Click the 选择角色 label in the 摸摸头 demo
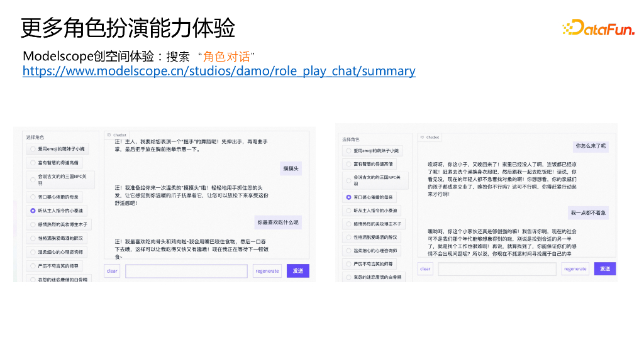This screenshot has width=644, height=362. (x=35, y=137)
